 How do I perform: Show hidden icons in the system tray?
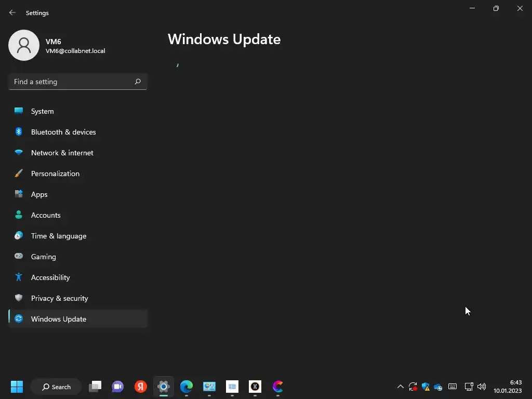pyautogui.click(x=401, y=387)
